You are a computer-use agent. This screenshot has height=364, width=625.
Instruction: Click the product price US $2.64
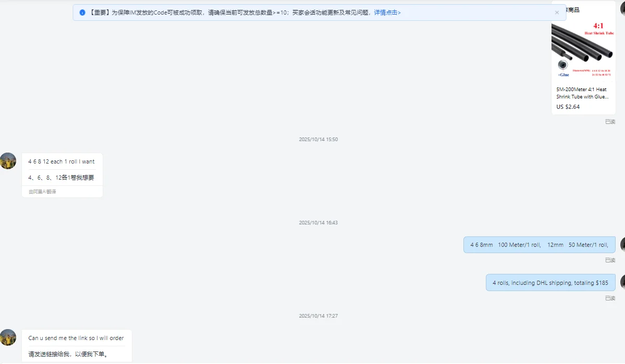click(568, 107)
